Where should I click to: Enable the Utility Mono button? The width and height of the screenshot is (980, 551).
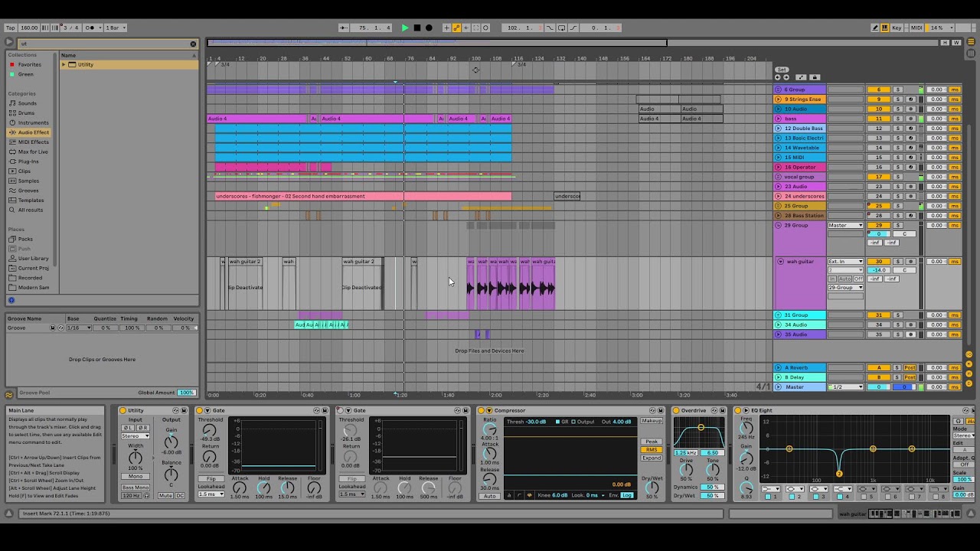136,476
